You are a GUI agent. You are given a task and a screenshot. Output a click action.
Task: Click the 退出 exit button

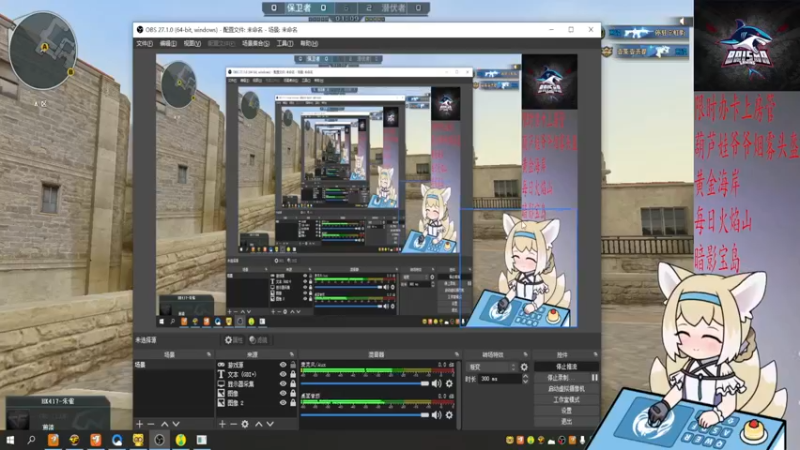point(566,421)
